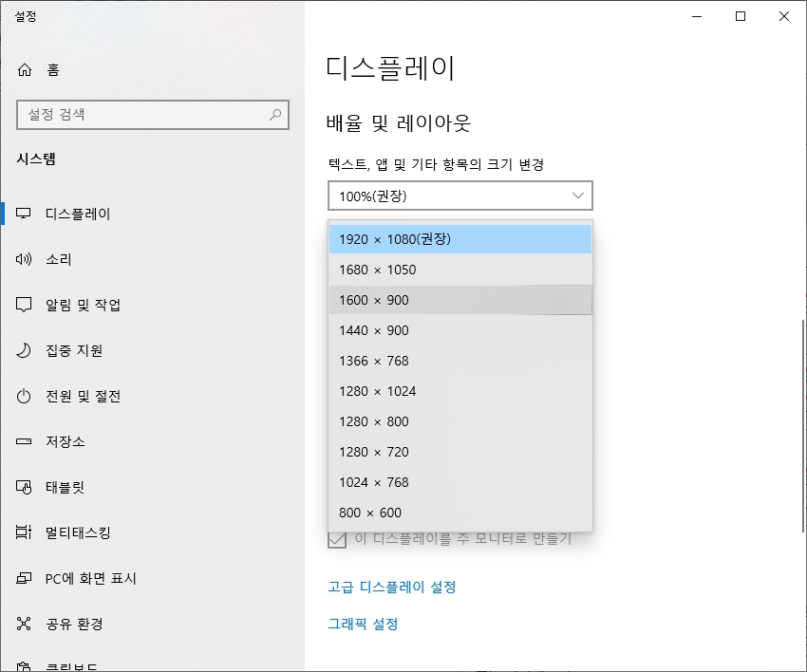Enable 이 디스플레이를 주 모니터로 만들기 checkbox
The image size is (807, 672).
click(x=335, y=537)
